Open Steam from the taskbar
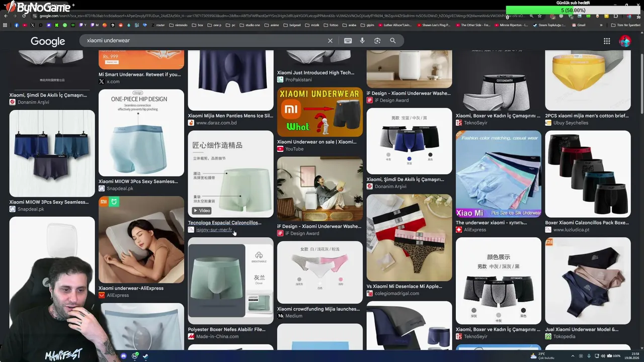This screenshot has height=362, width=644. (145, 356)
